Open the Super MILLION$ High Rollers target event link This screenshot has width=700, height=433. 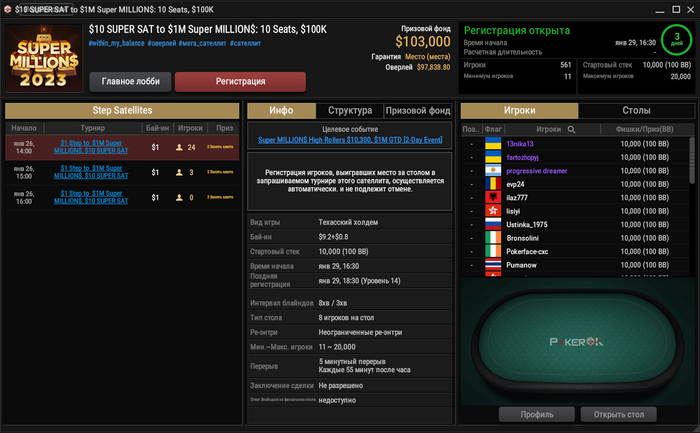(x=350, y=140)
